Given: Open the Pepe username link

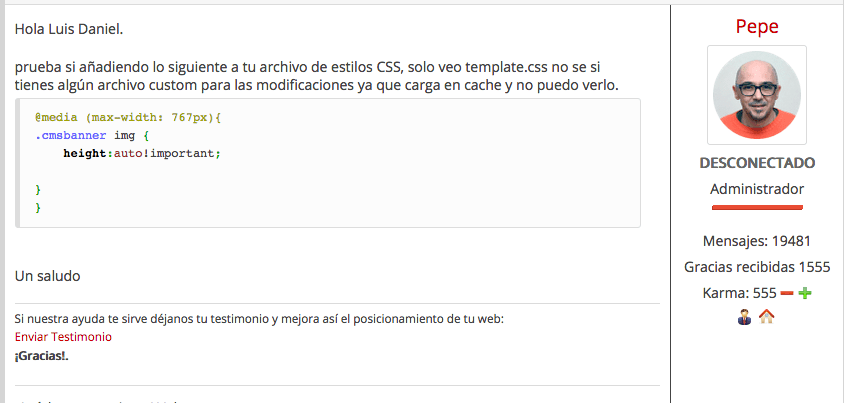Looking at the screenshot, I should pyautogui.click(x=757, y=26).
